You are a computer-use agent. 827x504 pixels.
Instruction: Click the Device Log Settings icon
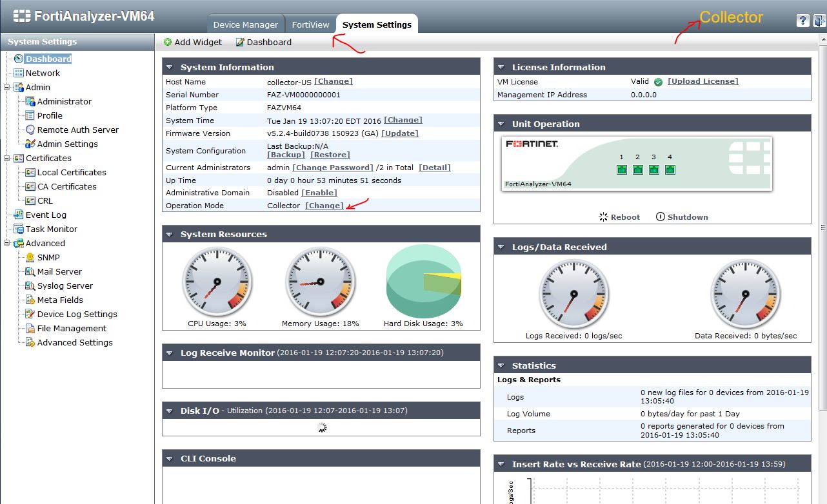pos(30,314)
